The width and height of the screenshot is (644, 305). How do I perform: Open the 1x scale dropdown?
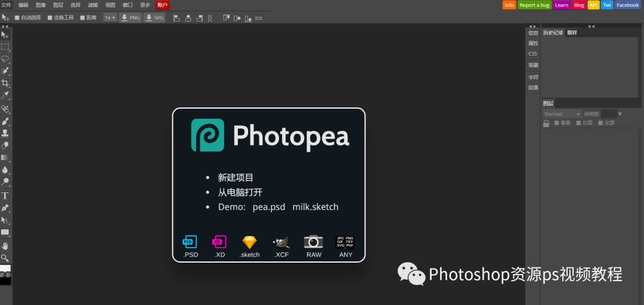110,18
